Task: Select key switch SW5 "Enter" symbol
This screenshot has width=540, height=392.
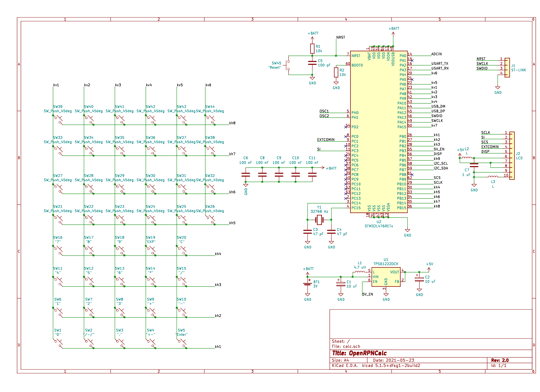Action: click(x=181, y=343)
